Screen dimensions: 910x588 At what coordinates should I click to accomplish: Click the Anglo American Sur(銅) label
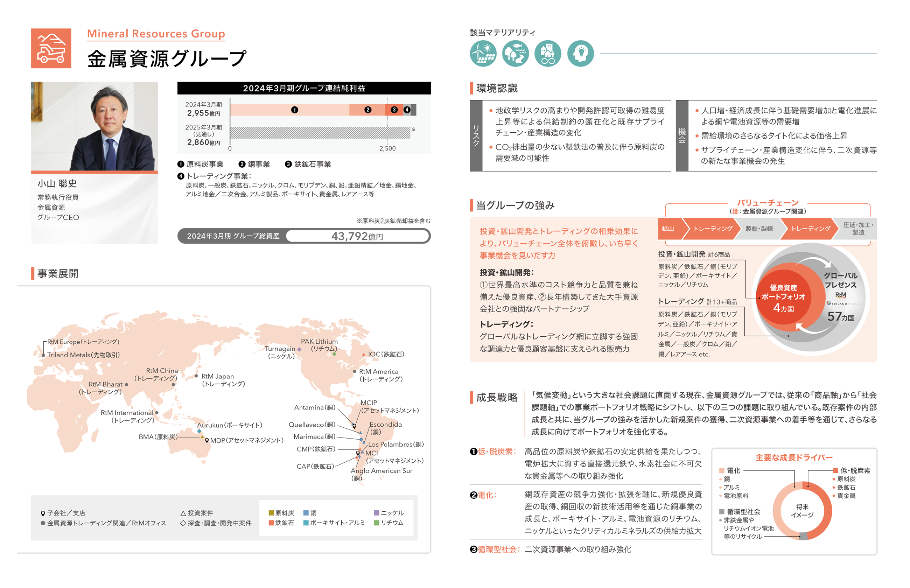[381, 474]
